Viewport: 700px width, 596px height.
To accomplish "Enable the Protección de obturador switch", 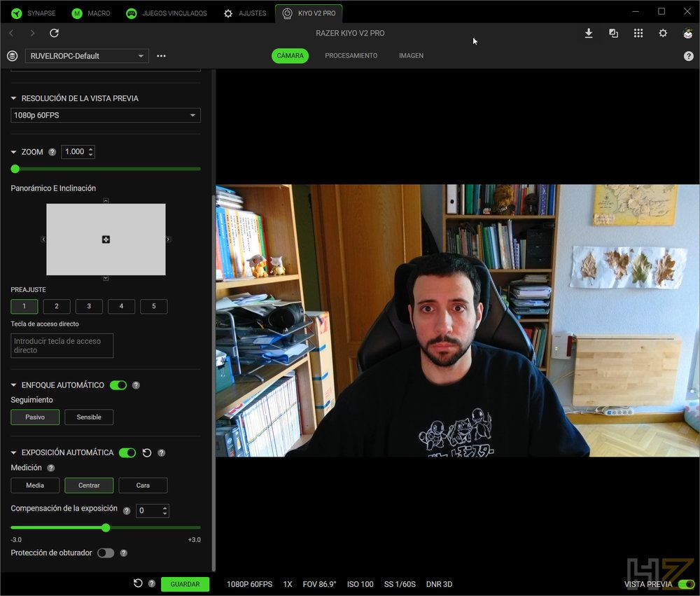I will 106,553.
